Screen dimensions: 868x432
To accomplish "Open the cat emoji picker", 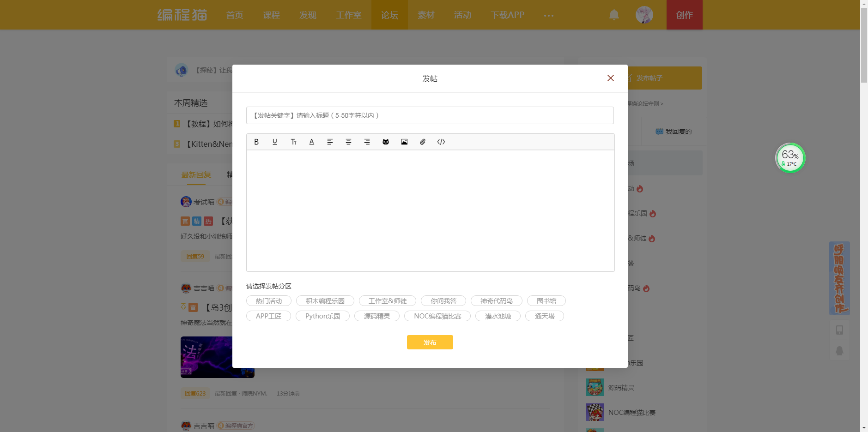I will 386,142.
